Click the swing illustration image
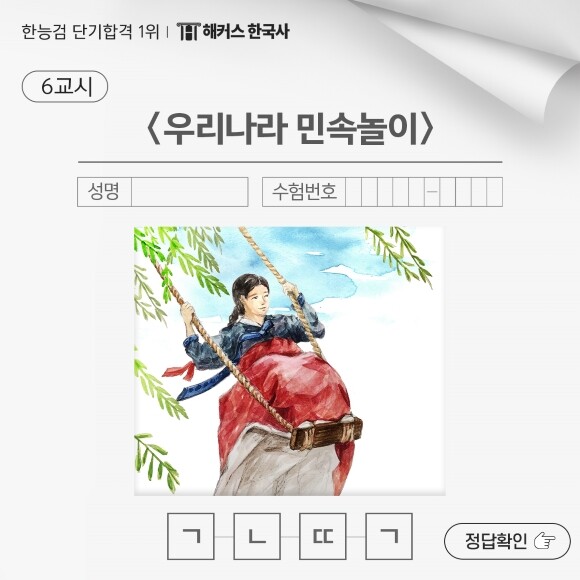The image size is (580, 580). pyautogui.click(x=290, y=361)
